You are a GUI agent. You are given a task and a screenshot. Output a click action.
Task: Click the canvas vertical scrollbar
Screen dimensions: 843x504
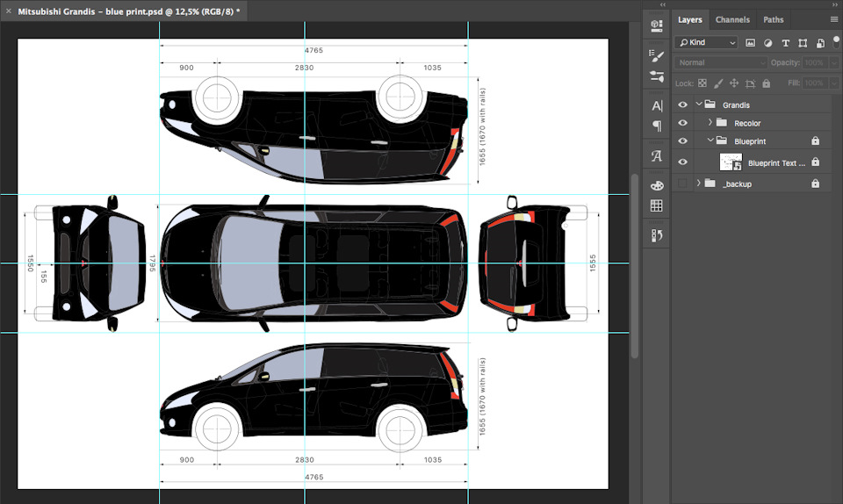(x=634, y=265)
